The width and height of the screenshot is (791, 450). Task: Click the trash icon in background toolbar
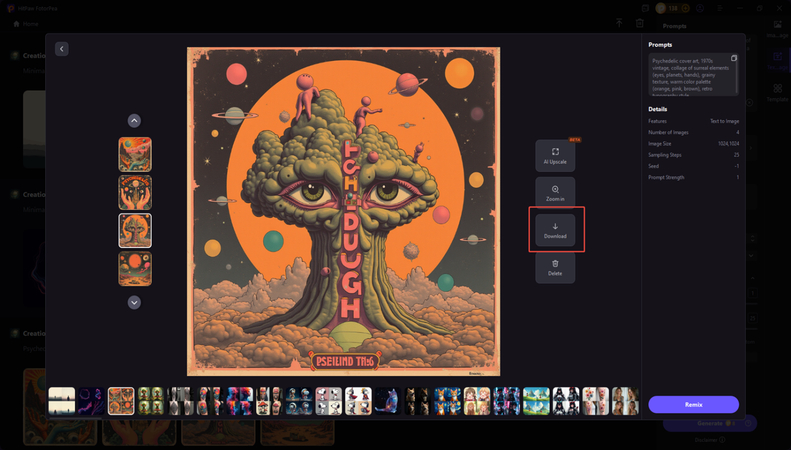[x=640, y=23]
